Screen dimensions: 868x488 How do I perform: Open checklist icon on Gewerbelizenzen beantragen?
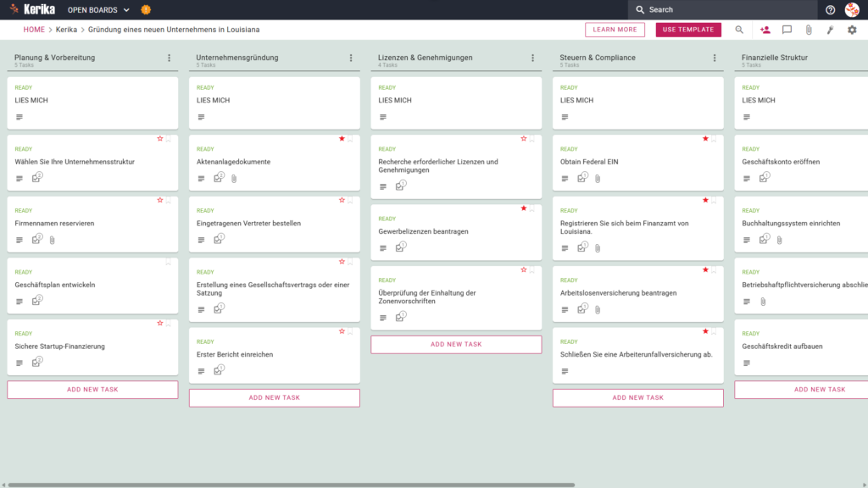click(x=400, y=247)
